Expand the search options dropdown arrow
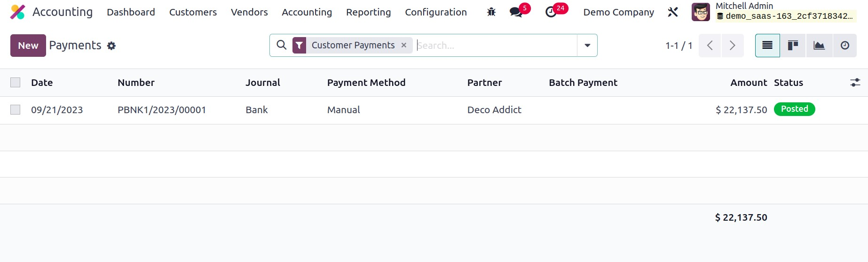 click(587, 46)
